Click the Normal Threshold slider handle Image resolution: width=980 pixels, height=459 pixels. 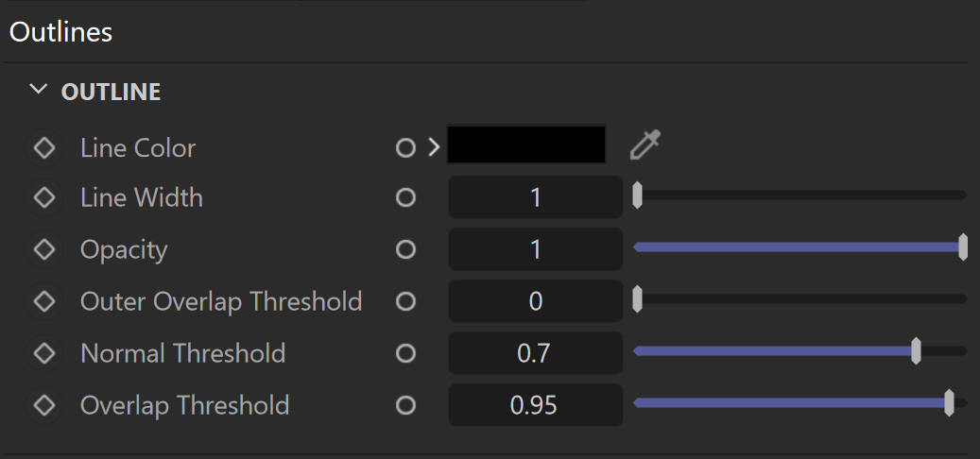(x=916, y=351)
